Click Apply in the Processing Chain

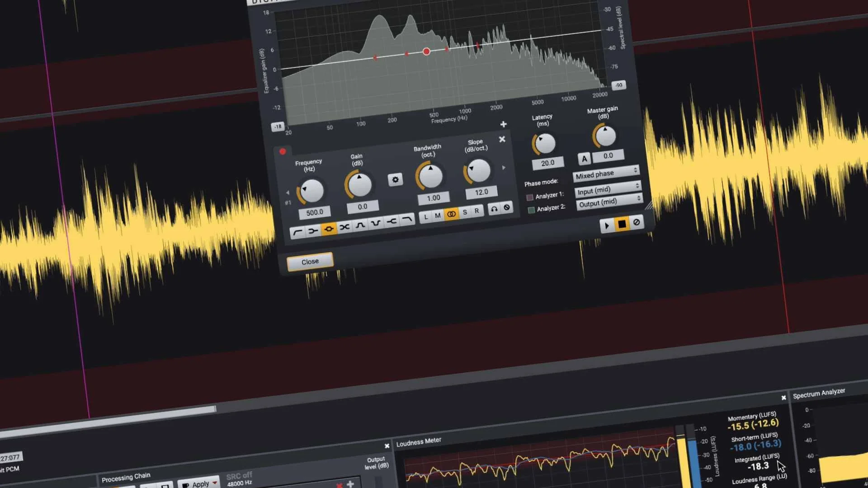coord(200,483)
